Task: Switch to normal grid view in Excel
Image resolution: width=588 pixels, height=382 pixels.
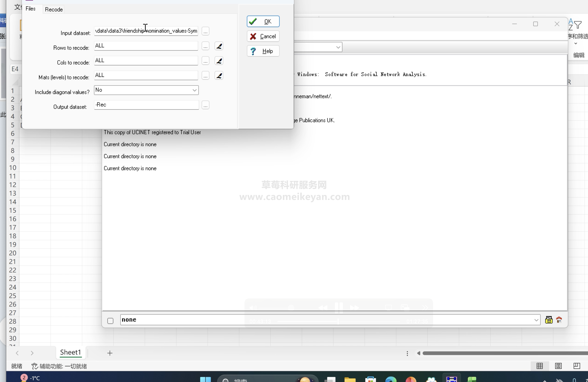Action: (540, 366)
